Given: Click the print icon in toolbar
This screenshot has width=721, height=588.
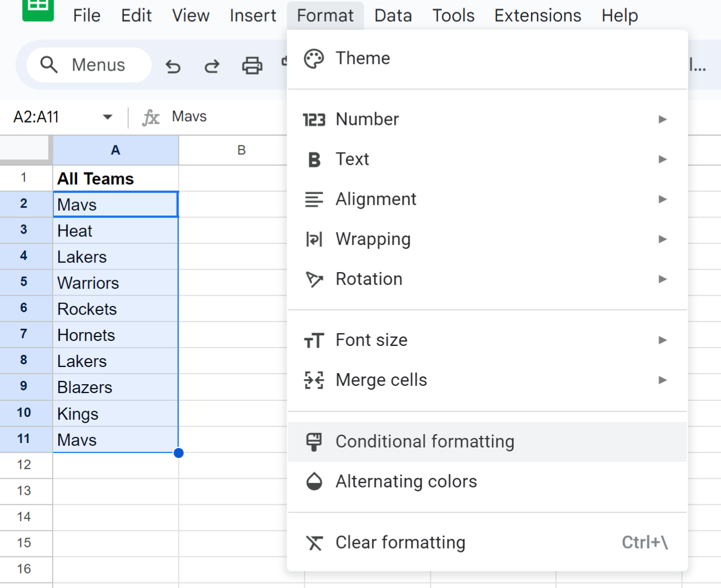Looking at the screenshot, I should 252,66.
